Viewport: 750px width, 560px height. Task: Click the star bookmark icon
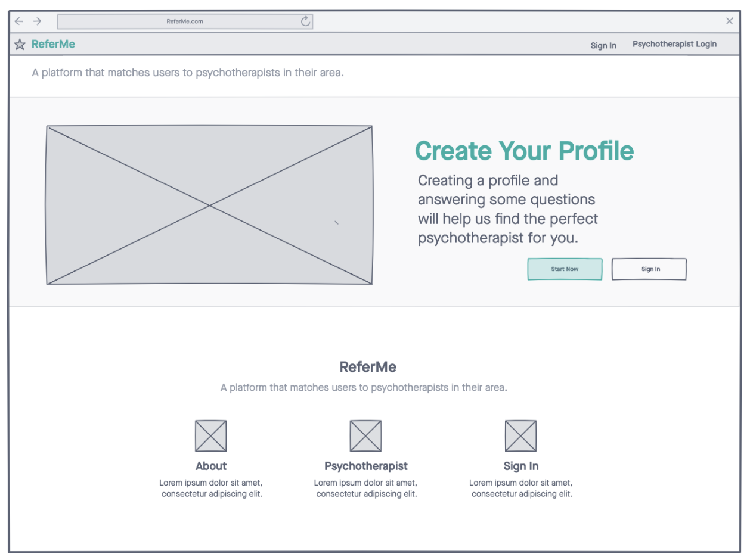20,44
